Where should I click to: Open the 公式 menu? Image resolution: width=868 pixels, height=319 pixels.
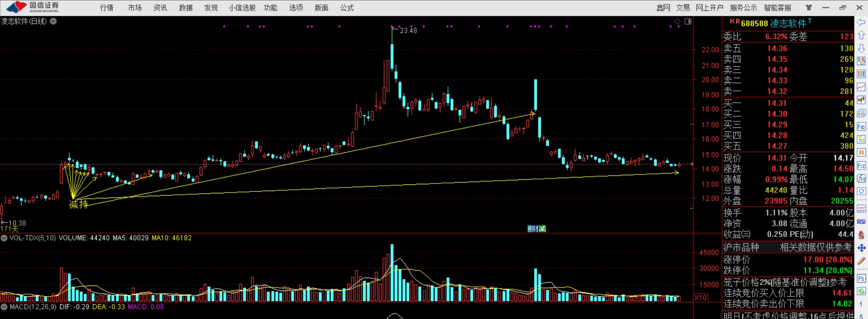(x=347, y=8)
